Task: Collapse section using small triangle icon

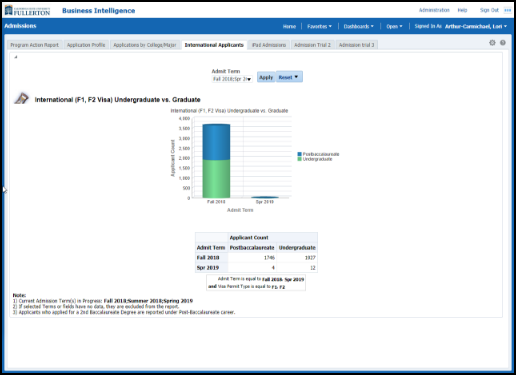Action: pos(15,57)
